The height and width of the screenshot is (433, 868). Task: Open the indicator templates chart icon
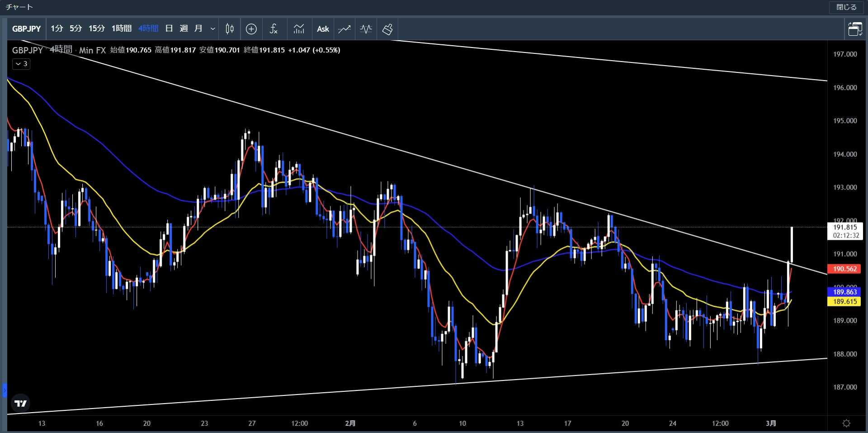[x=299, y=29]
